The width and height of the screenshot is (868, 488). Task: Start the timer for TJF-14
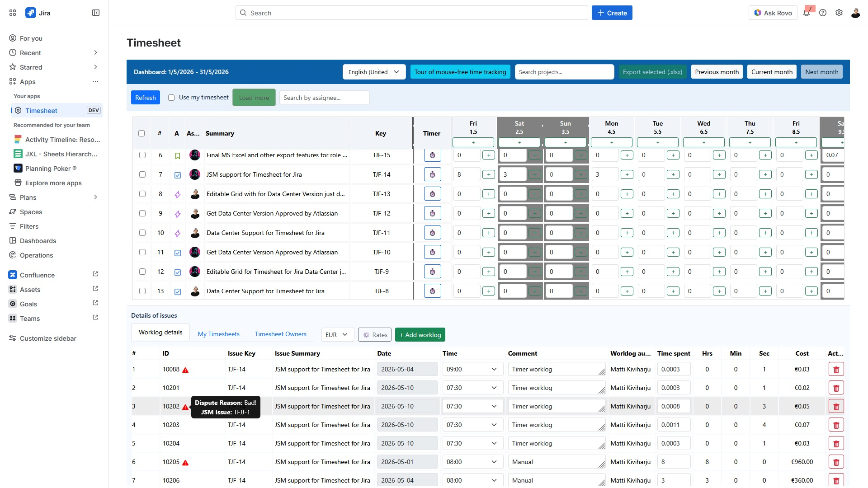pyautogui.click(x=433, y=174)
